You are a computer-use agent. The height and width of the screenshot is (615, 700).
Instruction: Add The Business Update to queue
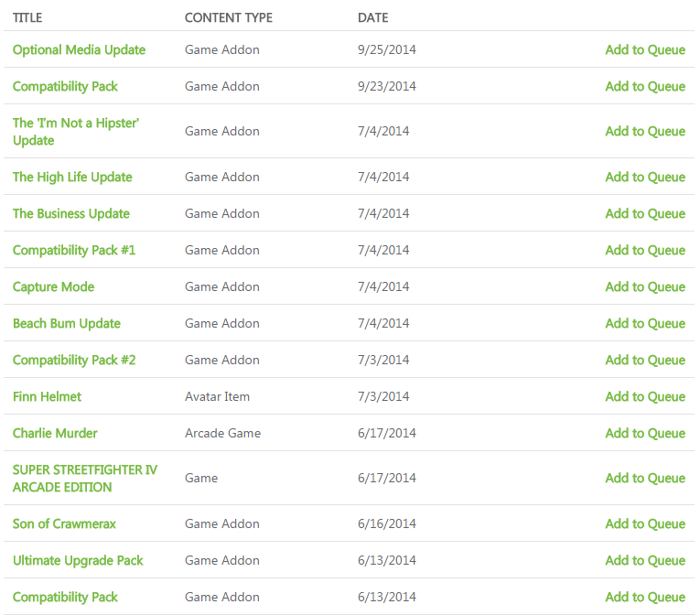[645, 213]
